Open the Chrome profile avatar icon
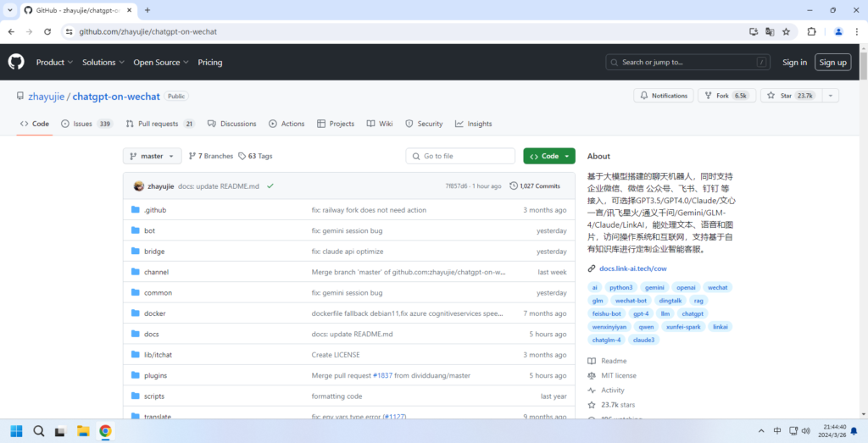This screenshot has width=868, height=443. tap(838, 31)
